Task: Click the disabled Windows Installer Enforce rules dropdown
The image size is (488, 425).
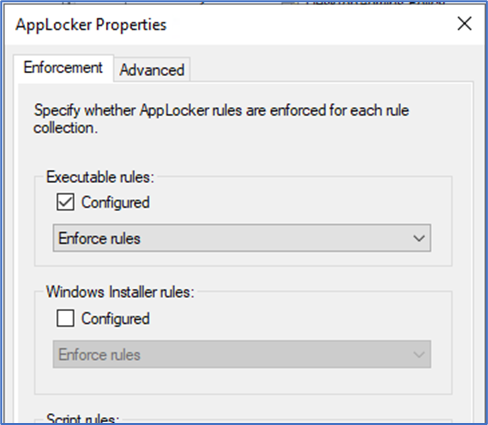Action: (242, 354)
